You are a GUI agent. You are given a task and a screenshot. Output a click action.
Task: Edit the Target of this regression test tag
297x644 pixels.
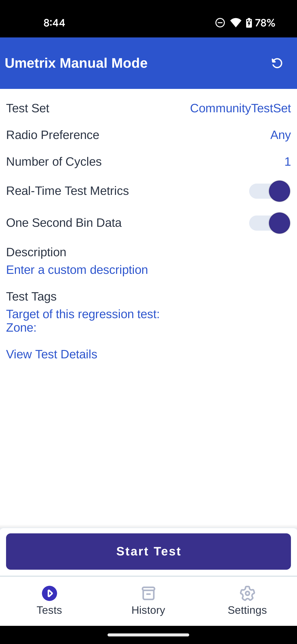pyautogui.click(x=83, y=314)
